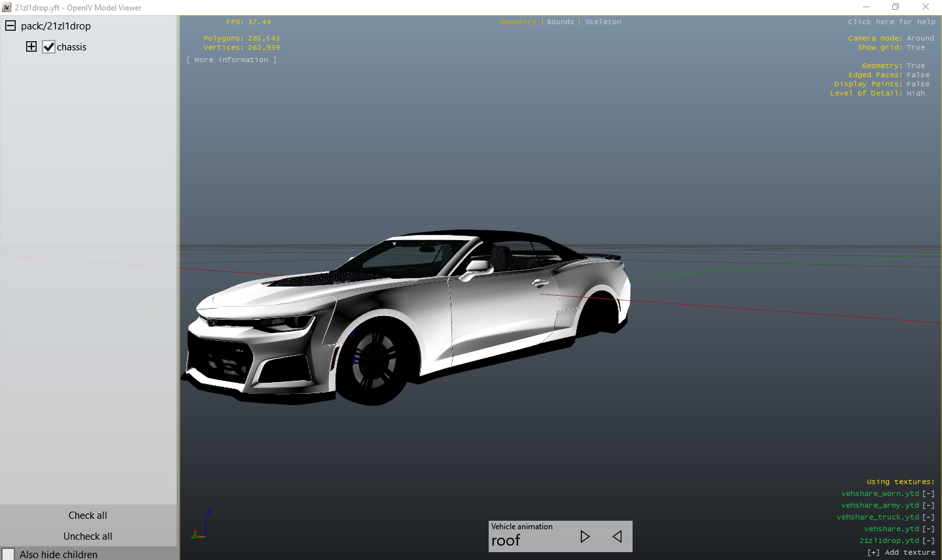
Task: Play the roof animation in reverse
Action: tap(617, 536)
